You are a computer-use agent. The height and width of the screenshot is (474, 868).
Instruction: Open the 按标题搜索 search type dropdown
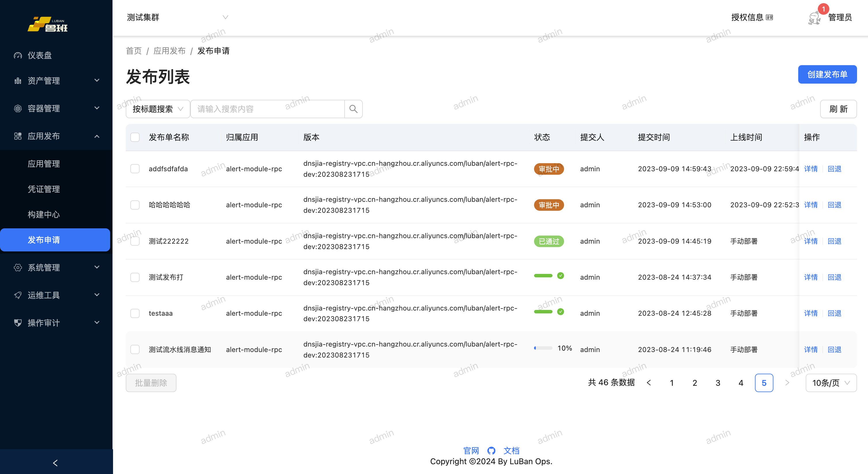tap(157, 109)
